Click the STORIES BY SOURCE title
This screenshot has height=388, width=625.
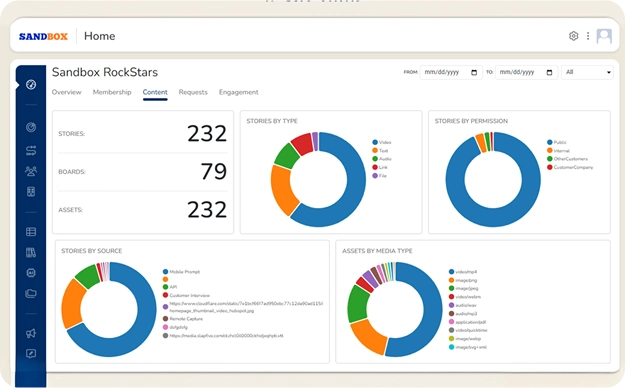tap(92, 251)
